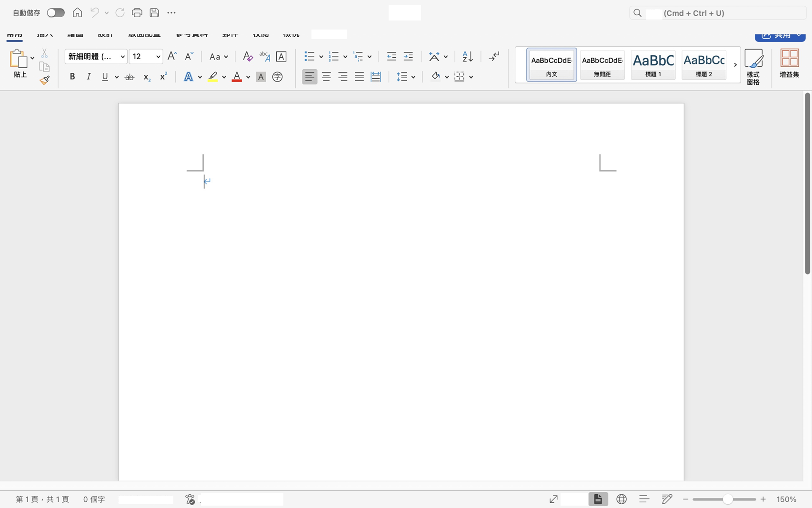Toggle italic formatting

pos(89,77)
